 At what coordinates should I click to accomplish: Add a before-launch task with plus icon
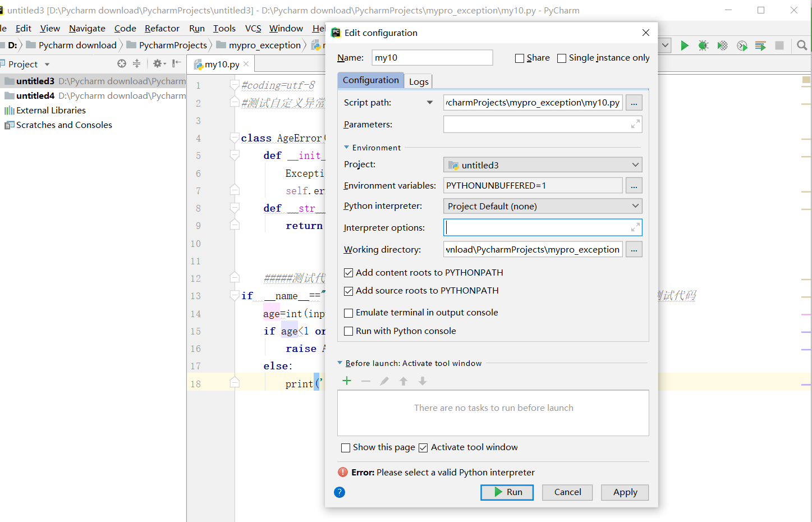pos(347,381)
